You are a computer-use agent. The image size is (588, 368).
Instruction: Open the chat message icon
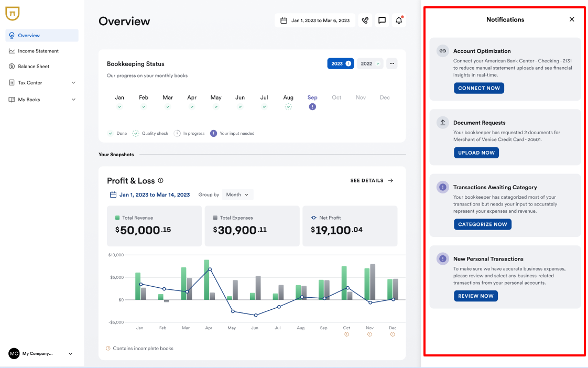382,20
